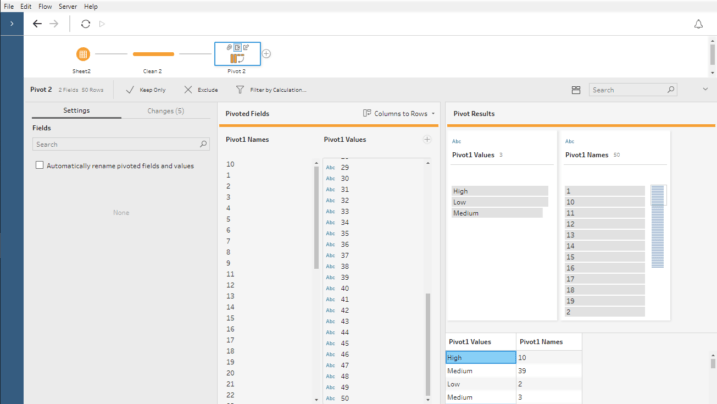Select the Pivot 2 step icon

coord(237,56)
